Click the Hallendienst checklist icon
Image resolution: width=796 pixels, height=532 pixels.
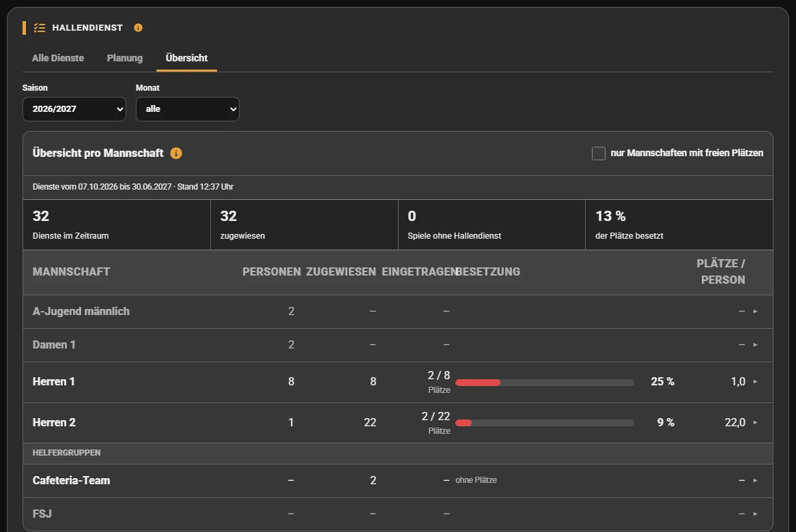click(x=39, y=28)
